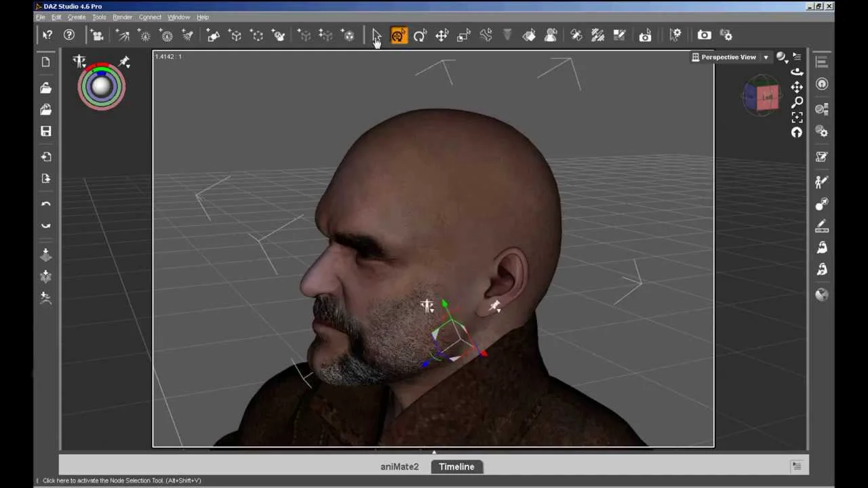Choose the Translate move tool
Image resolution: width=868 pixels, height=488 pixels.
point(441,35)
